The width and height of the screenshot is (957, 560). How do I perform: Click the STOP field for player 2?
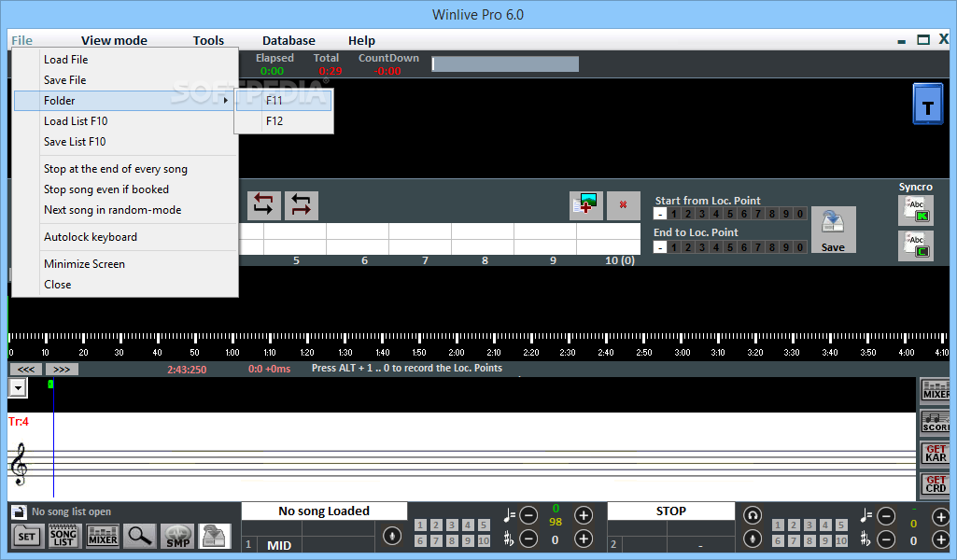670,511
